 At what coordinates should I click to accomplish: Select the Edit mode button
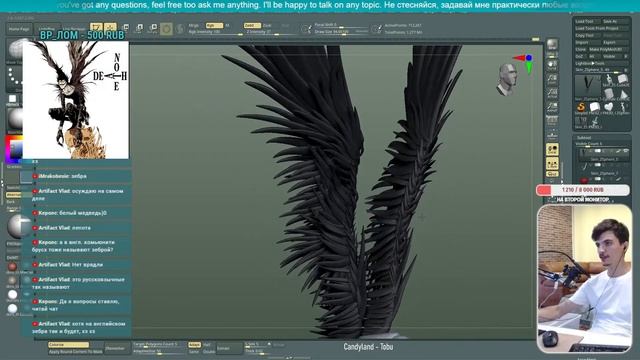96,28
